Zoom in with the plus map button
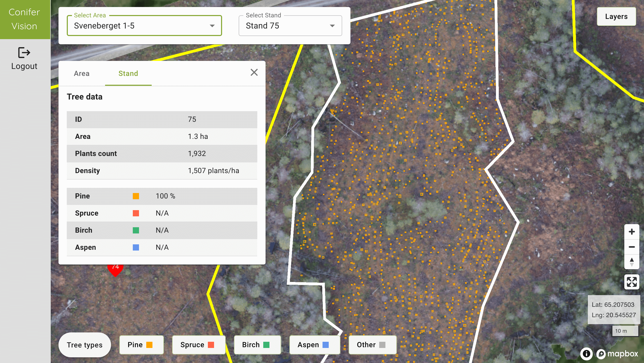This screenshot has height=363, width=644. [632, 232]
